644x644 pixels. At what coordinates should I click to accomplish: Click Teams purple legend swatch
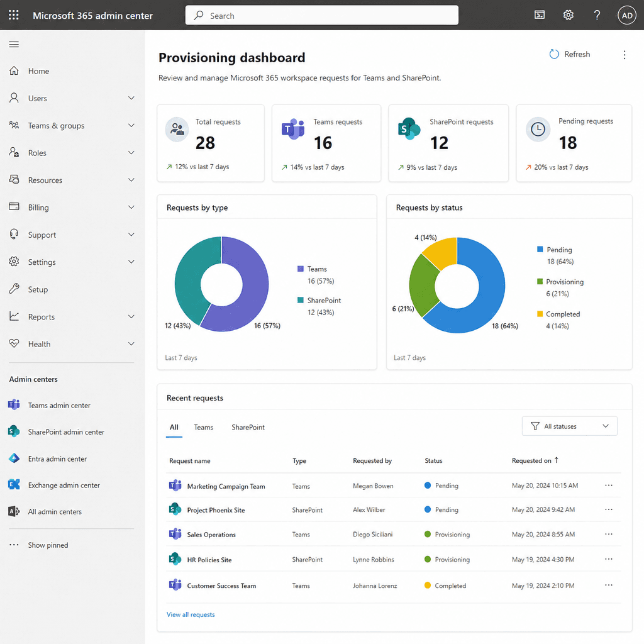[300, 269]
